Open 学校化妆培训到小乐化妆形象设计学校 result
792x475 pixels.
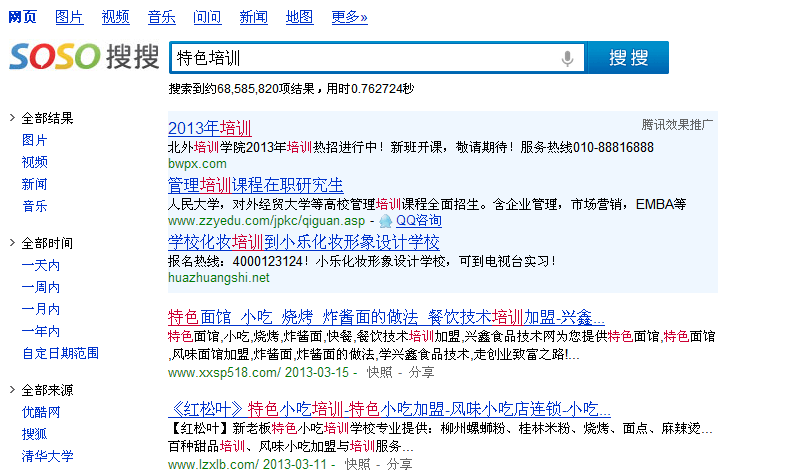pos(304,242)
